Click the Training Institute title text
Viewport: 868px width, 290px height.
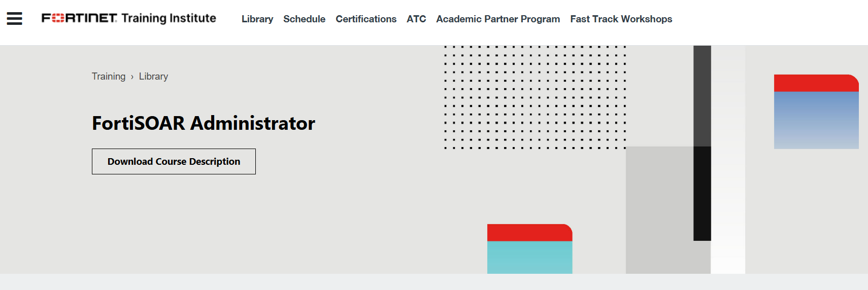coord(169,18)
